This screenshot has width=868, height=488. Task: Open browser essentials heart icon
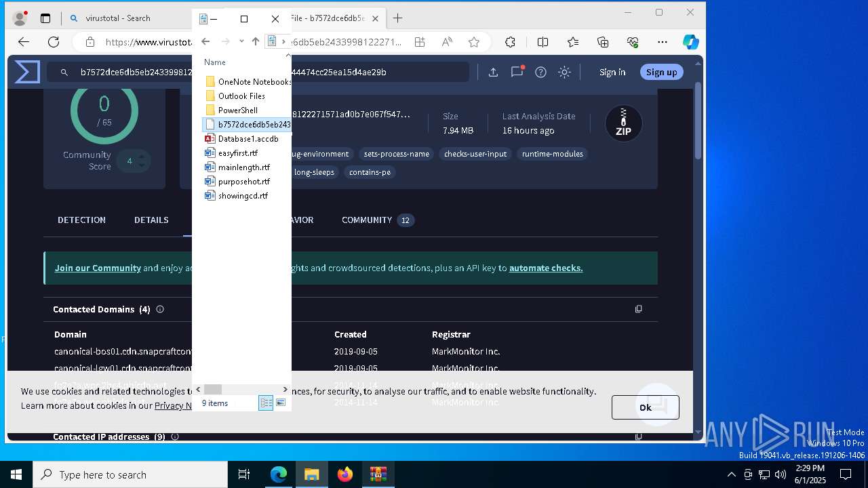pos(633,42)
